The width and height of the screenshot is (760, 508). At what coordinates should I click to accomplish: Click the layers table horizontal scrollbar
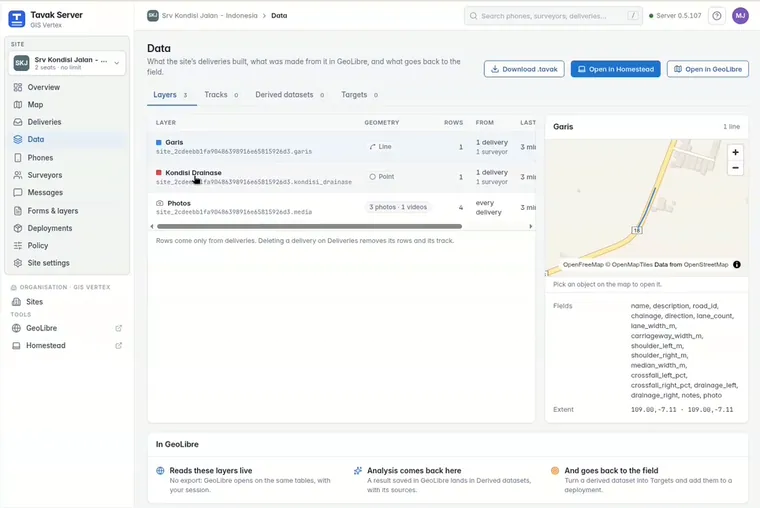[x=309, y=226]
